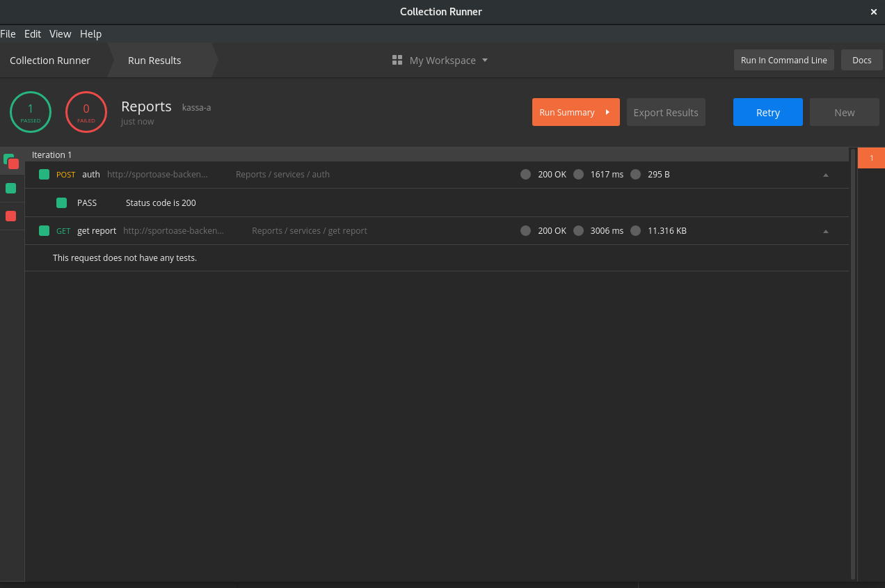885x588 pixels.
Task: Filter to passed tests with the green square
Action: tap(11, 188)
